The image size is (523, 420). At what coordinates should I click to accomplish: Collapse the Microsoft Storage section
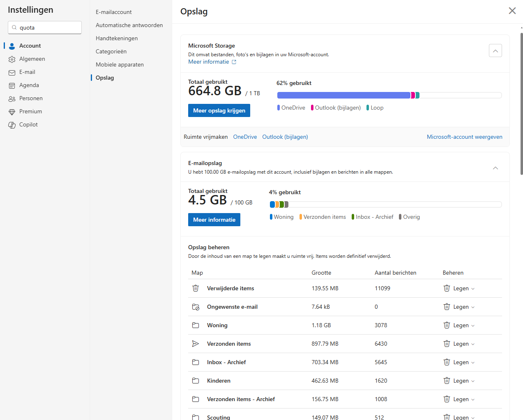[495, 50]
